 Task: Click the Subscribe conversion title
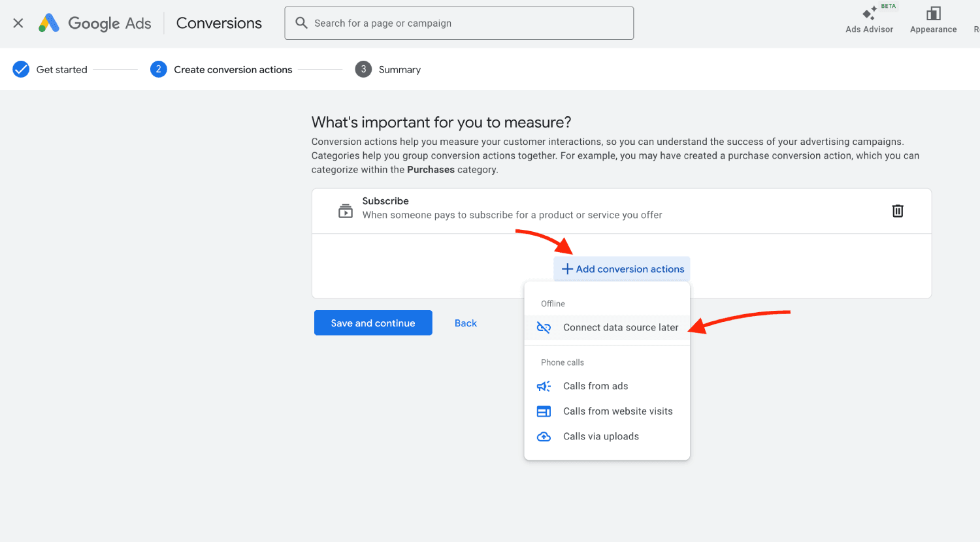point(385,201)
